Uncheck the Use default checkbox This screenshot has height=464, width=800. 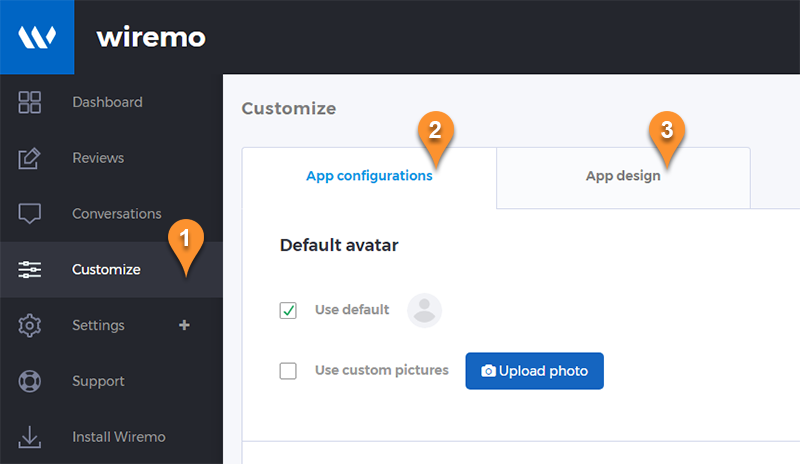(288, 310)
